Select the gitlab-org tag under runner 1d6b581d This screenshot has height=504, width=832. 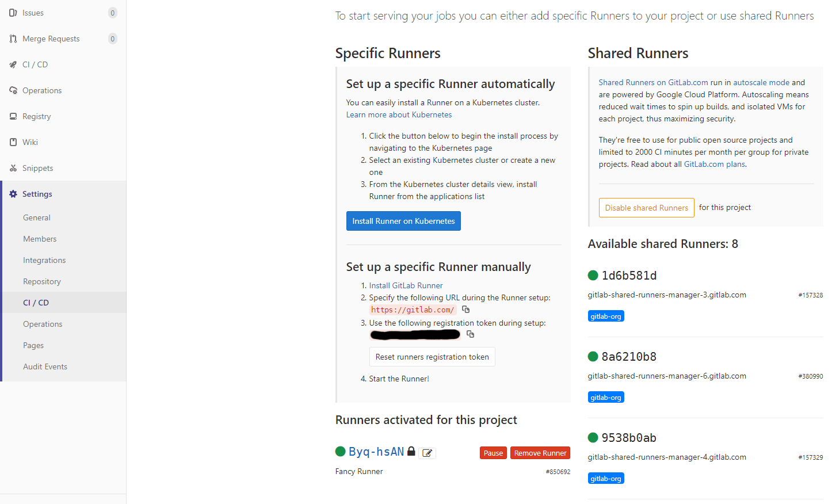pyautogui.click(x=606, y=315)
